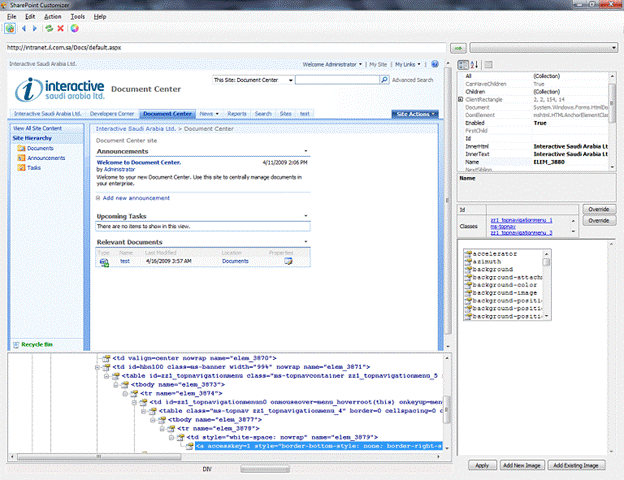
Task: Collapse the table zz1_topnavigationmenu tree node
Action: pyautogui.click(x=107, y=376)
